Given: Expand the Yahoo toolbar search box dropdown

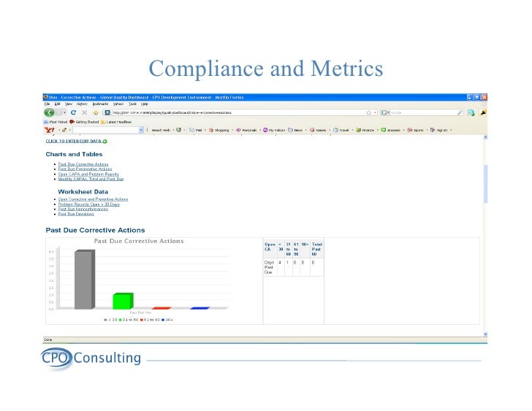Looking at the screenshot, I should click(x=141, y=130).
